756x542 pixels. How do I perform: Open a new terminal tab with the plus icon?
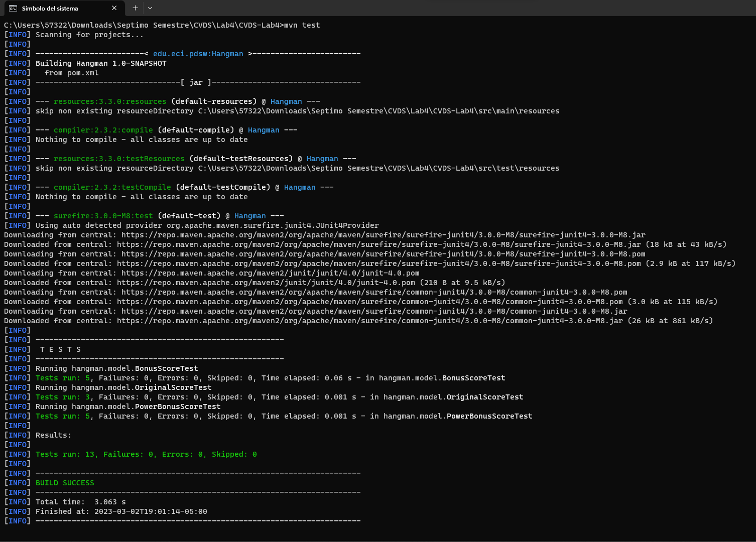tap(135, 8)
